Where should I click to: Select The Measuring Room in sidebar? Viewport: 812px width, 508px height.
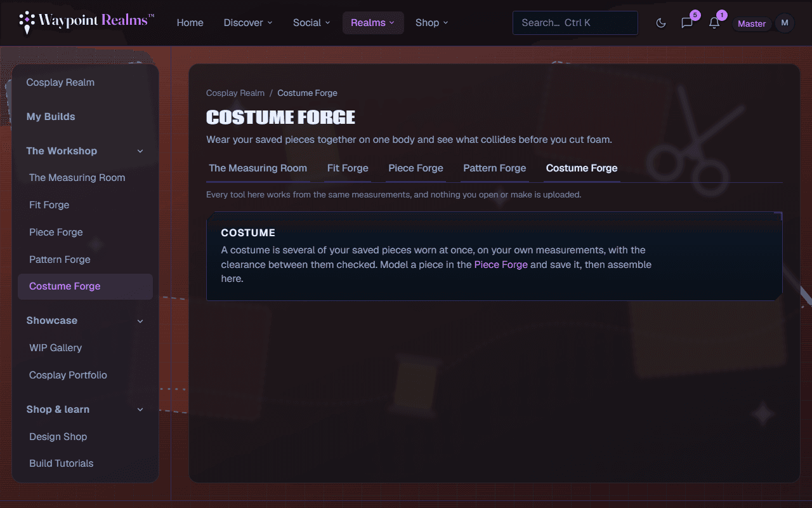click(x=85, y=178)
